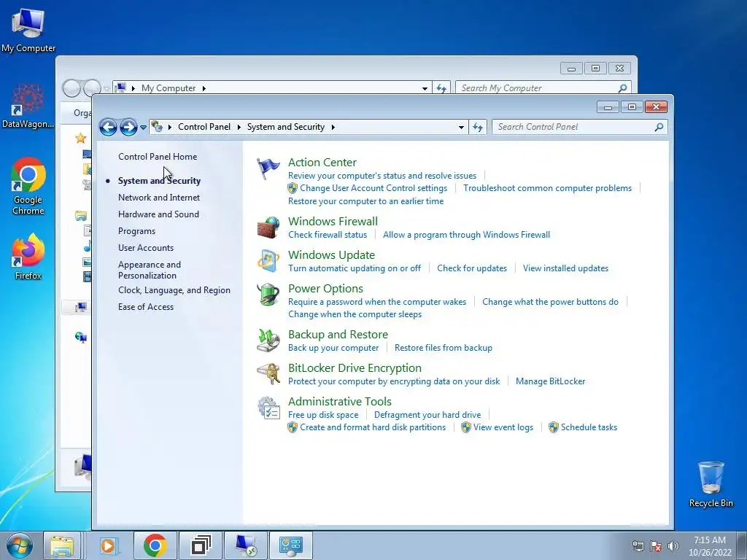Open Windows Explorer from the taskbar
Viewport: 747px width, 560px height.
tap(63, 545)
